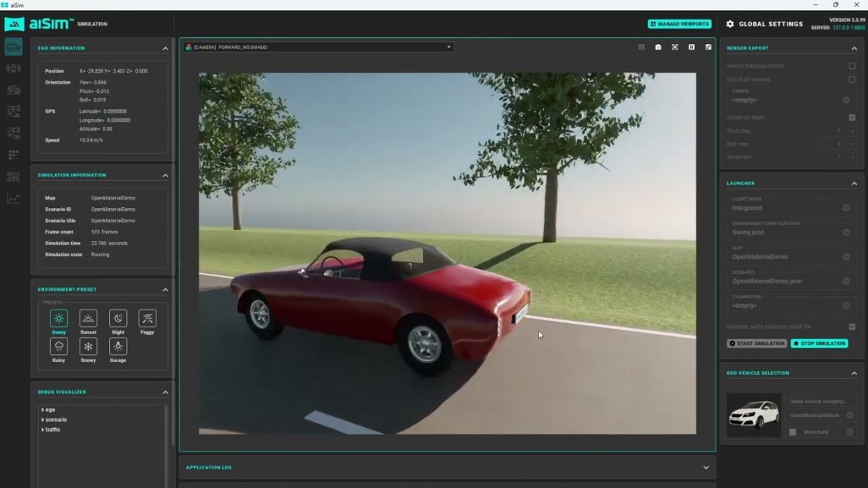Select the Sunny environment preset
The image size is (868, 488).
59,318
